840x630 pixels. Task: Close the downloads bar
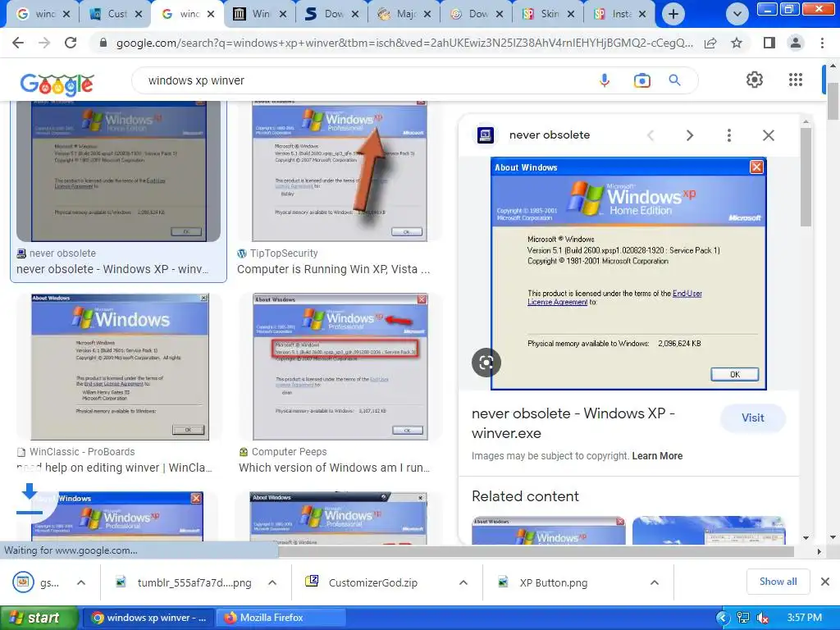coord(825,582)
